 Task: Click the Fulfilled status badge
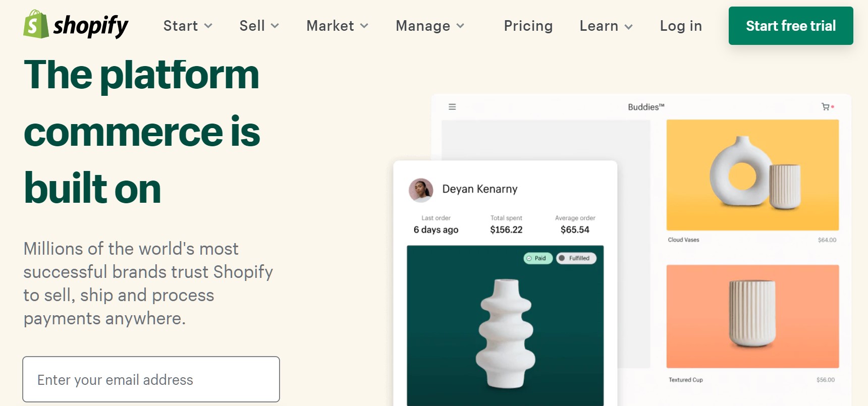pos(576,258)
